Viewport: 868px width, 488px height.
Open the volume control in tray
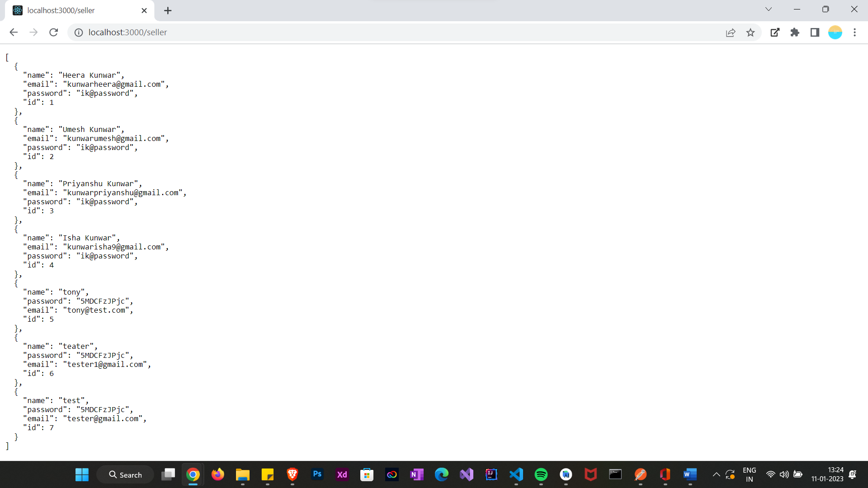(x=784, y=474)
